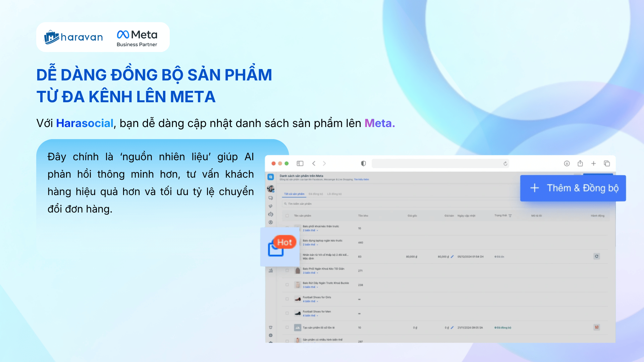Check the Balo Phối Ngăn Khoá Kéo Tối Giản row

287,270
